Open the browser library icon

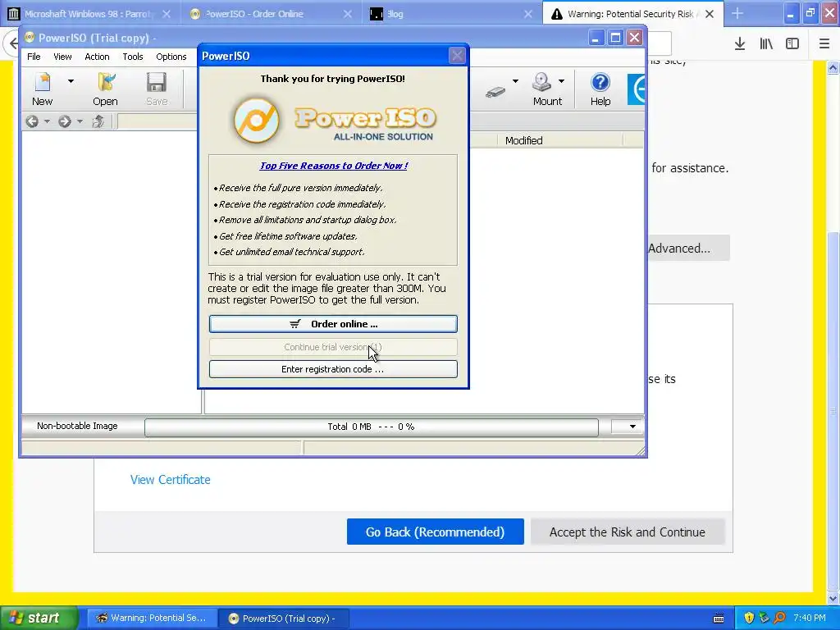[x=766, y=43]
